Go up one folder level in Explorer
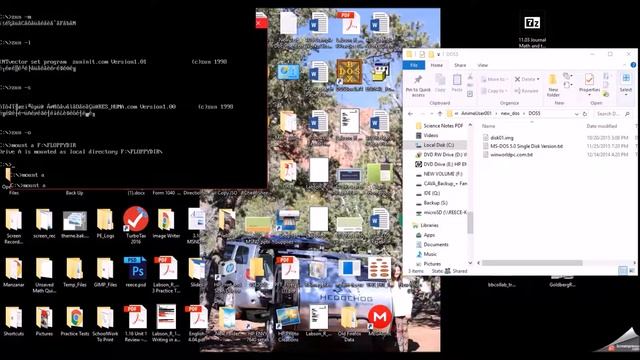Image resolution: width=640 pixels, height=360 pixels. [440, 113]
